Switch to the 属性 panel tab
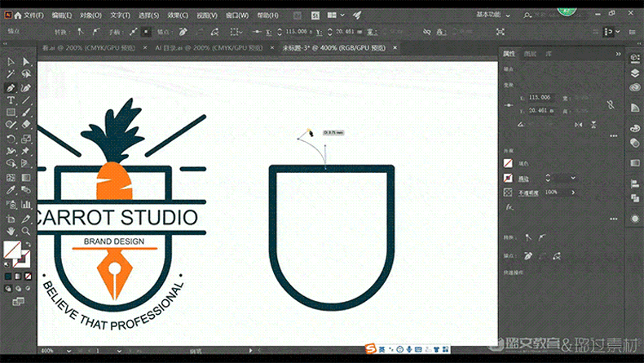Screen dimensions: 644x363 tap(509, 54)
